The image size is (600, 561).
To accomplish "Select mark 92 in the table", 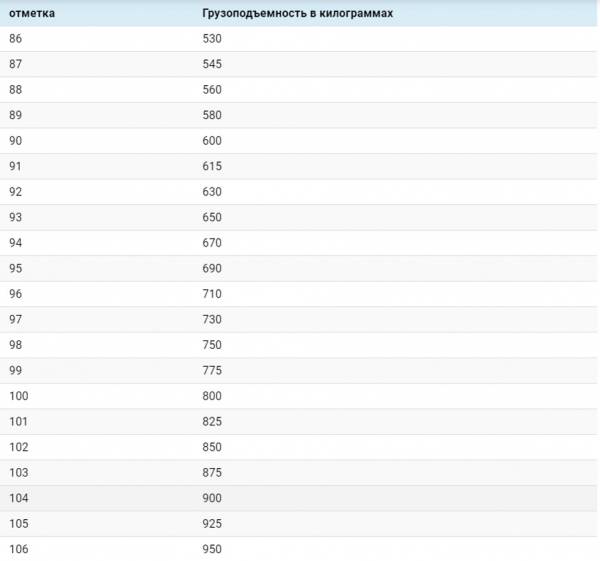I will pyautogui.click(x=15, y=192).
